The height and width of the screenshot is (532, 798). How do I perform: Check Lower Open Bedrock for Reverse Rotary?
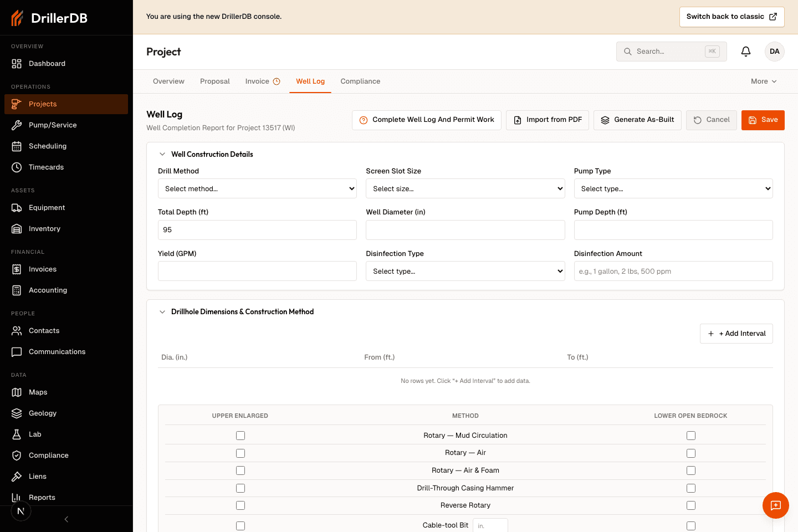point(691,505)
